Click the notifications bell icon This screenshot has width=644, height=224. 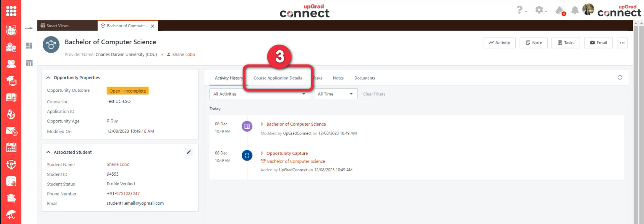click(x=575, y=10)
